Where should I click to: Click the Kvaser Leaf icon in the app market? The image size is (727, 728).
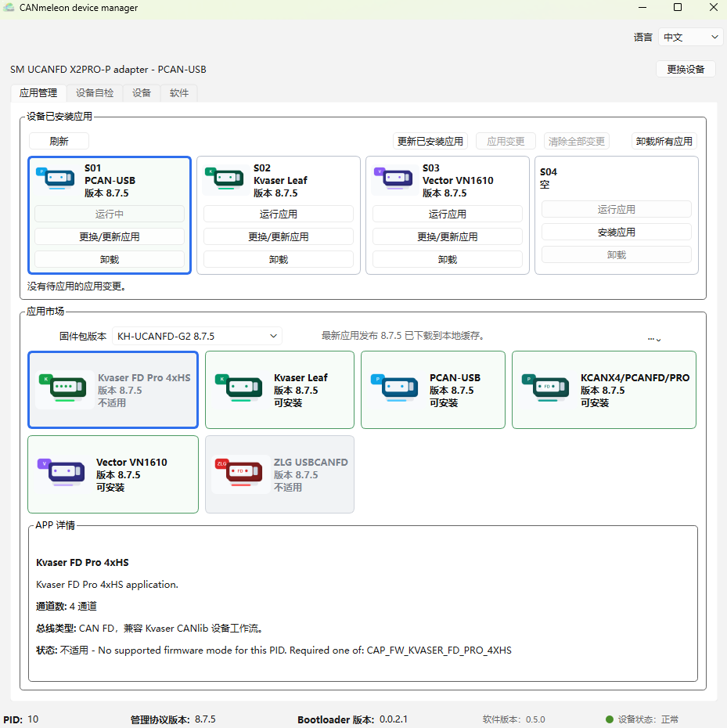tap(239, 387)
